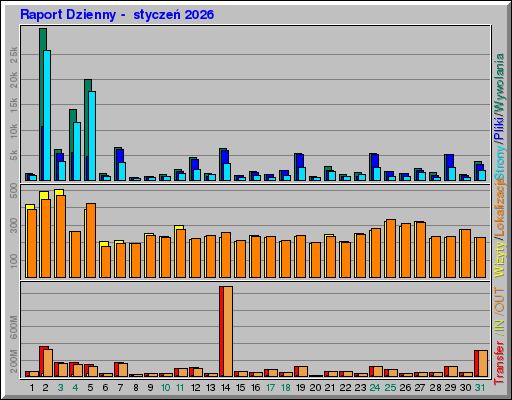
Task: Select green day label 18
Action: coord(285,388)
